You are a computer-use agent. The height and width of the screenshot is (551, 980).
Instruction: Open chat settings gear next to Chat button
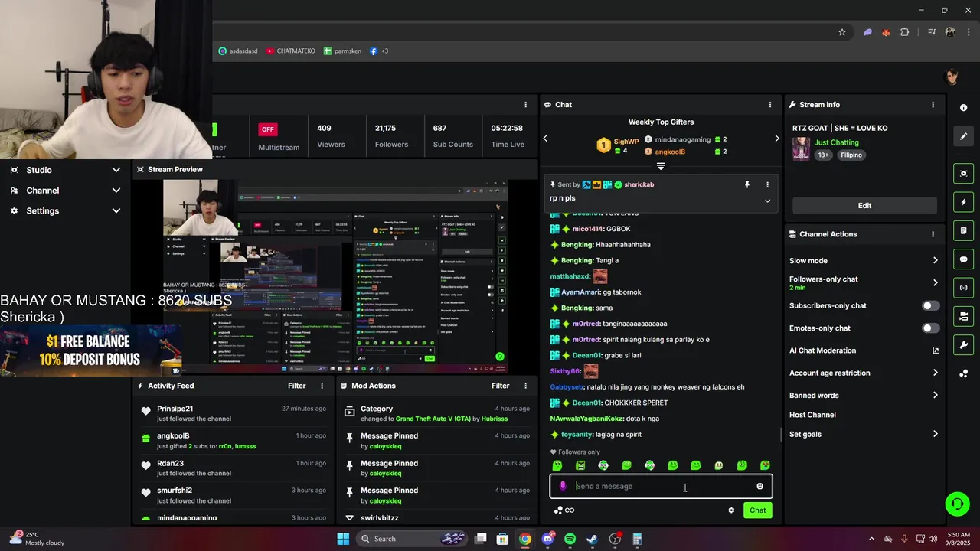click(731, 510)
